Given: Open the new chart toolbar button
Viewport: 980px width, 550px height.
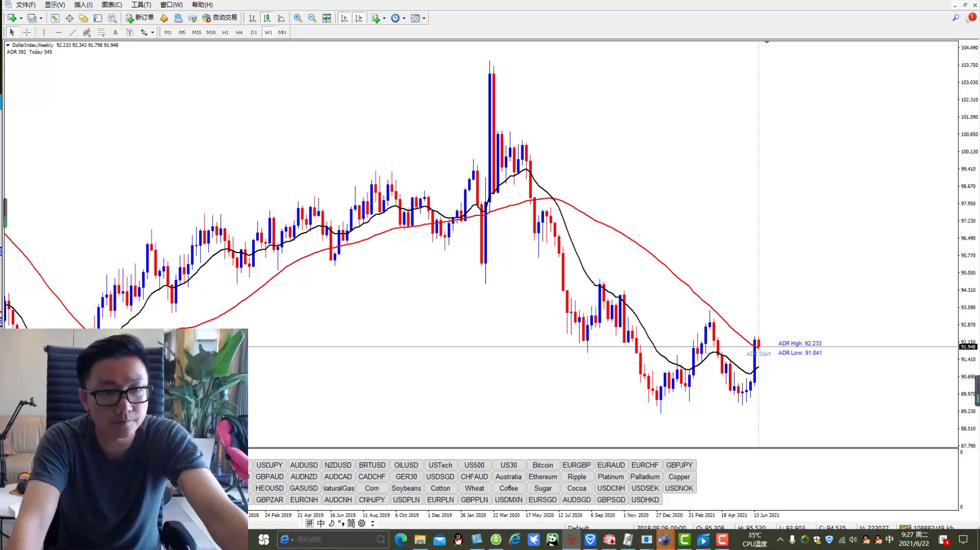Looking at the screenshot, I should [12, 18].
